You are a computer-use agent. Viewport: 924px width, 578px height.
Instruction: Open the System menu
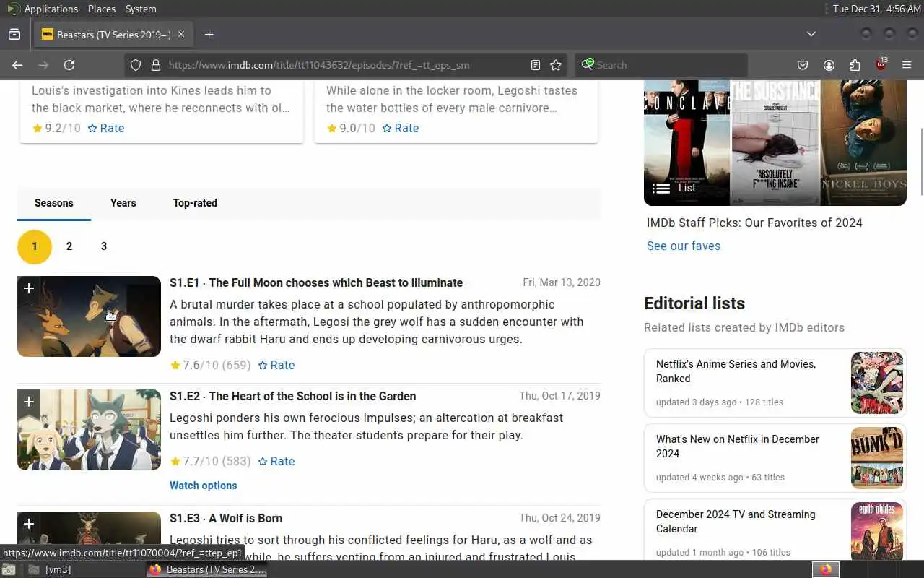point(141,9)
